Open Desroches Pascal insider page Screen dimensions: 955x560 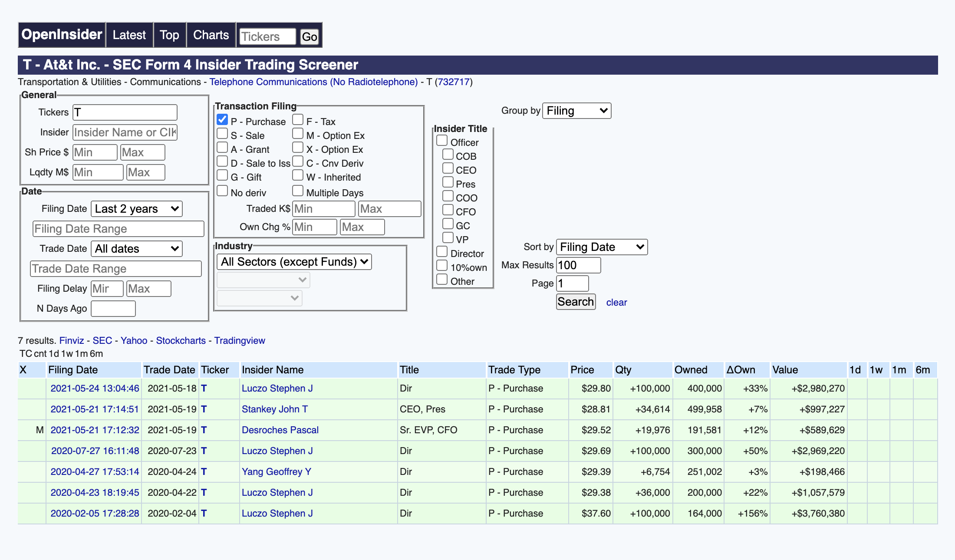pos(280,430)
